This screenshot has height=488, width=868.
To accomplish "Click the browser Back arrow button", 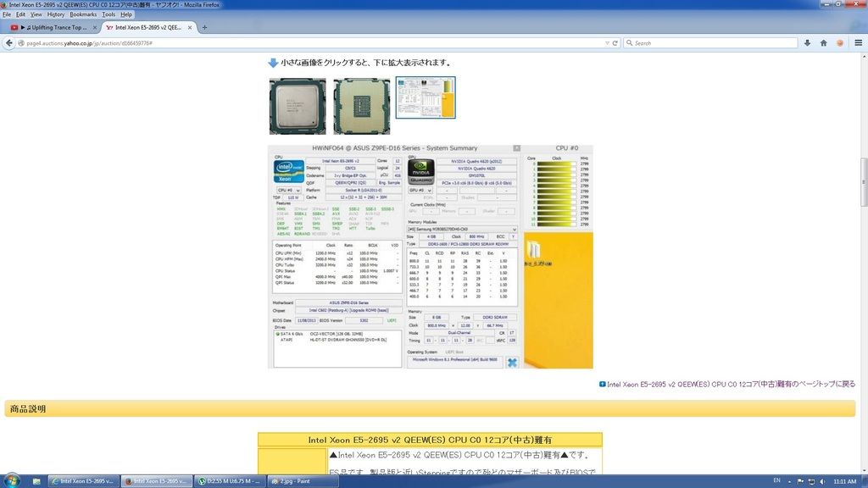I will click(9, 42).
